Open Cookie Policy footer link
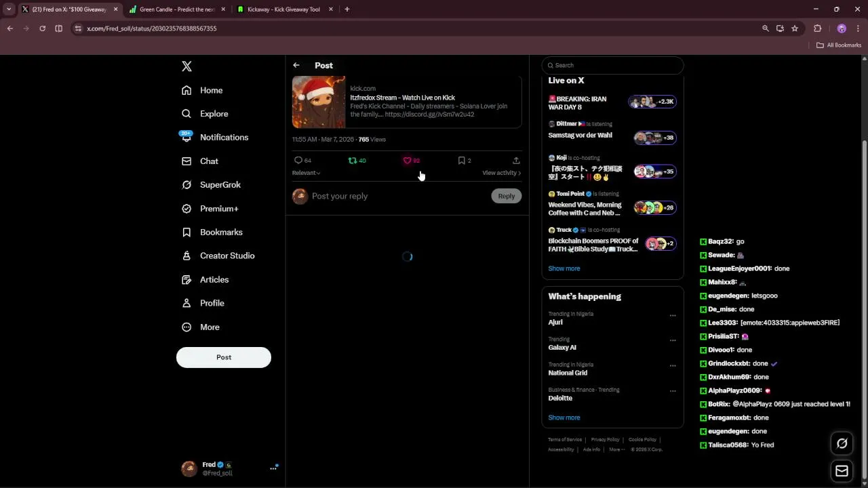Image resolution: width=868 pixels, height=488 pixels. tap(642, 440)
